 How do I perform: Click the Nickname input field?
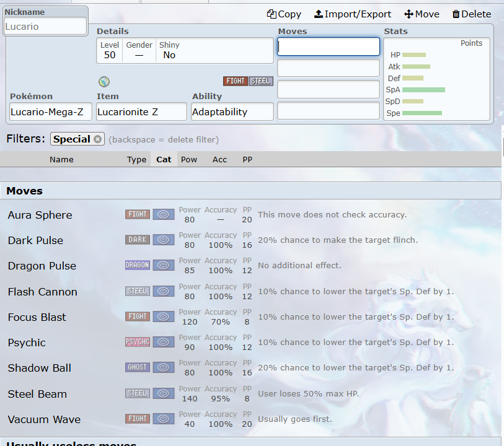coord(45,27)
